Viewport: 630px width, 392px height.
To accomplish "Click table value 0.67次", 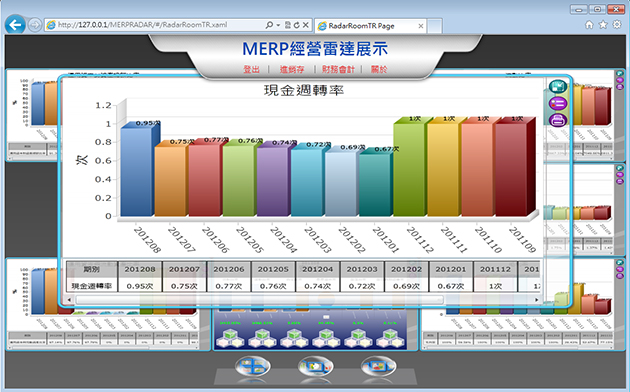I will pos(451,286).
